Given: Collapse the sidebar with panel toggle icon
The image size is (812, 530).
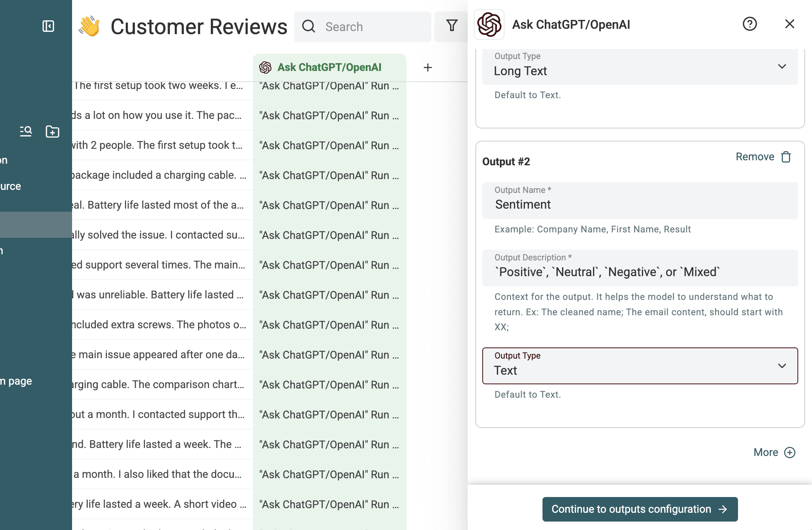Looking at the screenshot, I should pyautogui.click(x=48, y=26).
